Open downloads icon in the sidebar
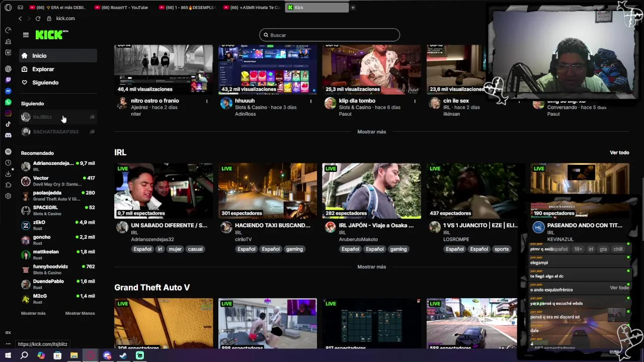The width and height of the screenshot is (644, 362). (8, 173)
